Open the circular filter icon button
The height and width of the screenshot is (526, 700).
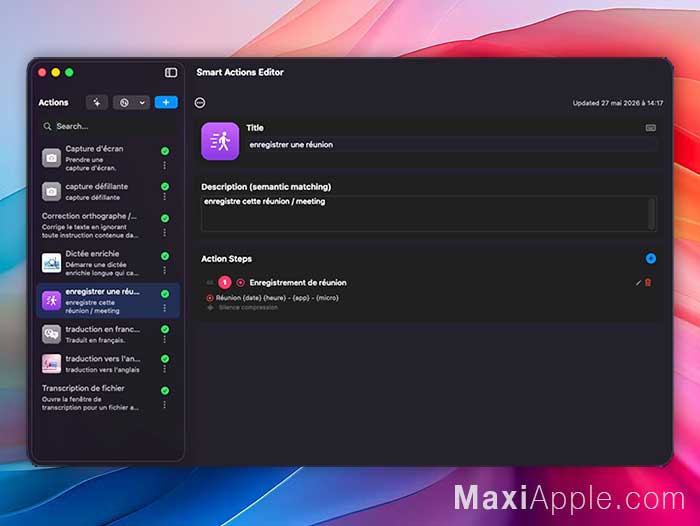pos(124,103)
